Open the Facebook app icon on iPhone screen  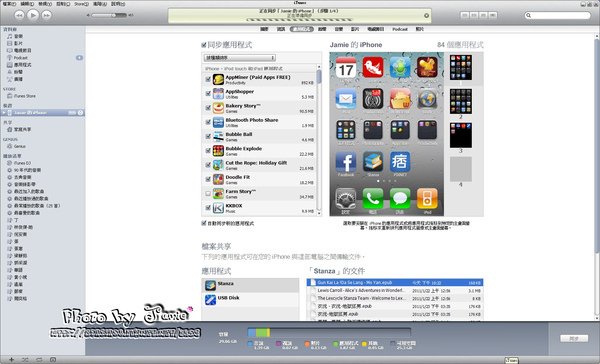click(x=346, y=162)
